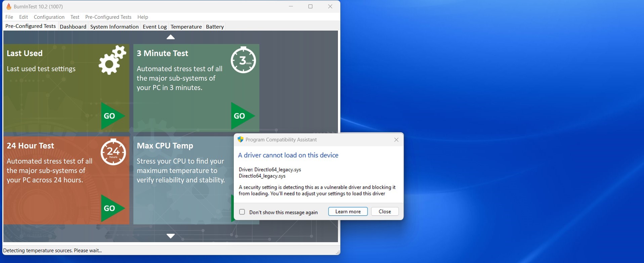Click 'Last used test settings' description
This screenshot has height=263, width=644.
41,69
